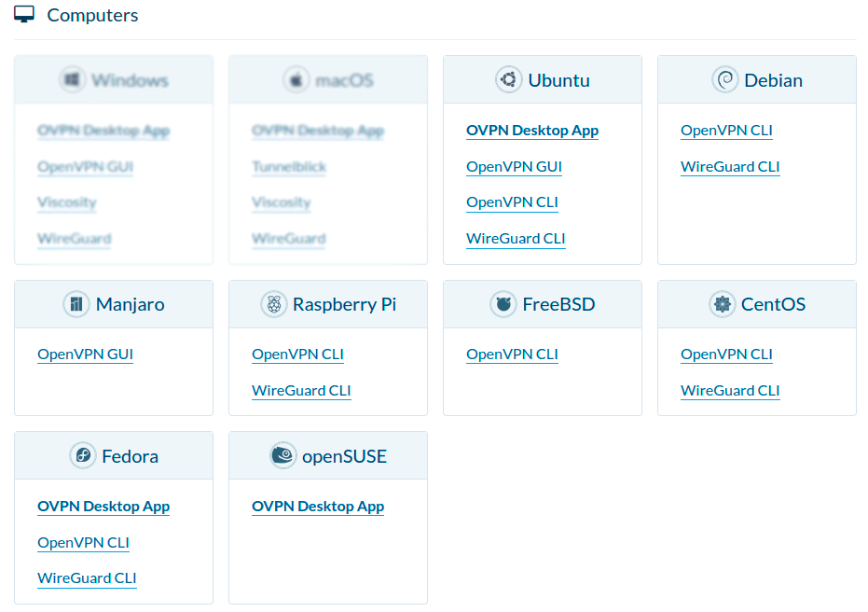The width and height of the screenshot is (868, 612).
Task: Open WireGuard guide under macOS
Action: pyautogui.click(x=288, y=239)
